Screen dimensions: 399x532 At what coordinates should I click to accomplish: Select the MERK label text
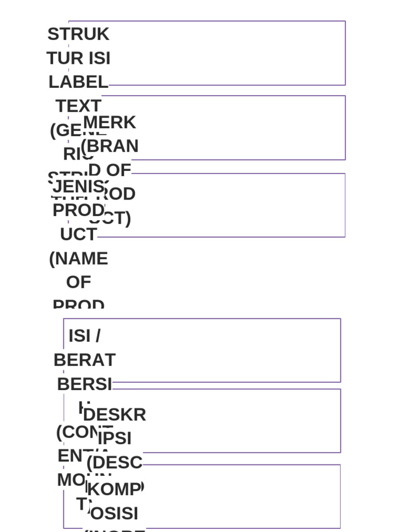point(110,123)
